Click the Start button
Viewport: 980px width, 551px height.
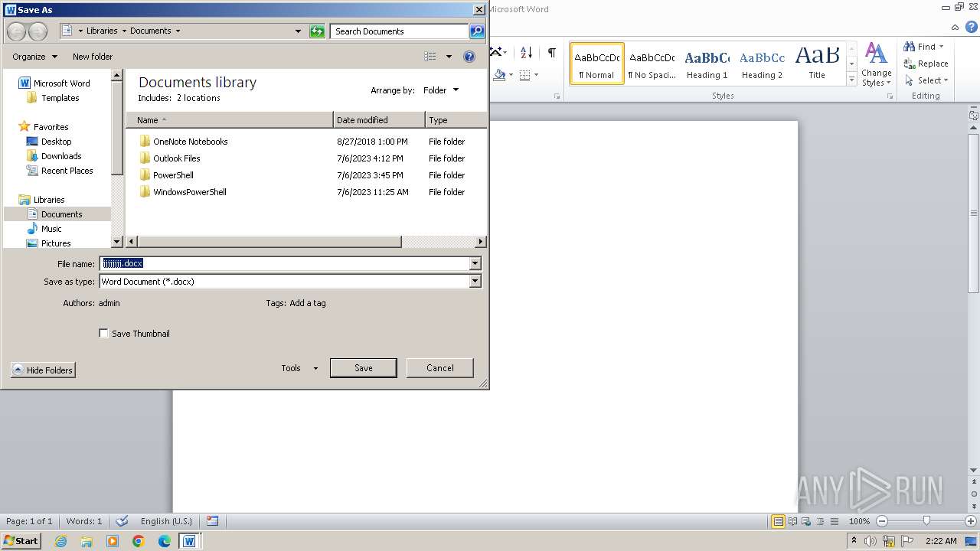21,541
